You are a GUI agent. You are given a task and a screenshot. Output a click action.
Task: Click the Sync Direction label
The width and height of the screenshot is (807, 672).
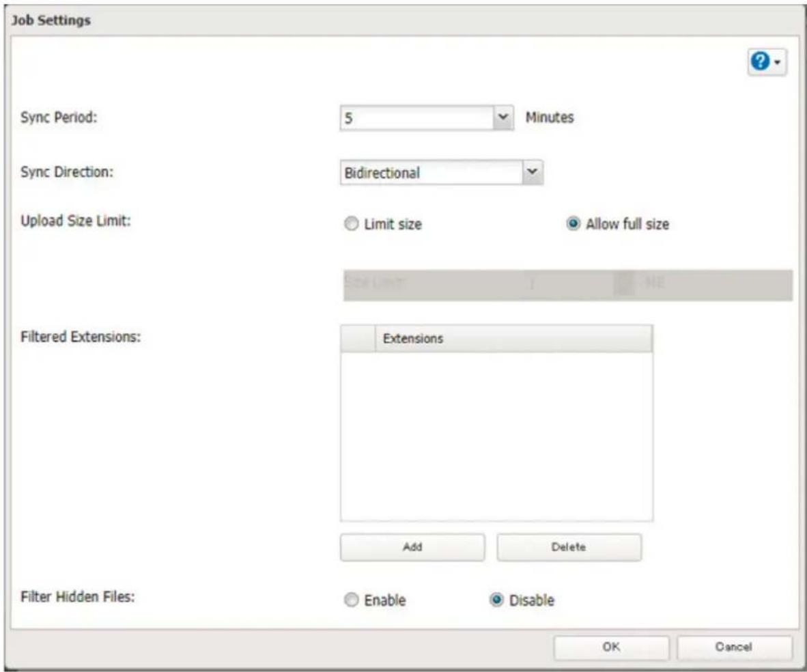coord(67,171)
